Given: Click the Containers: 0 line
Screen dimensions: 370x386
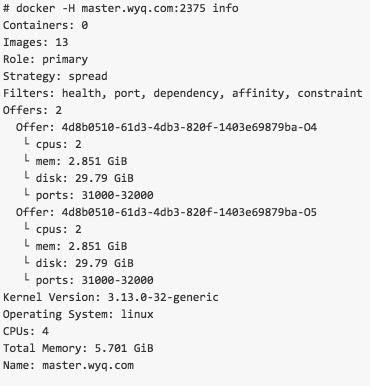Looking at the screenshot, I should pyautogui.click(x=46, y=25).
